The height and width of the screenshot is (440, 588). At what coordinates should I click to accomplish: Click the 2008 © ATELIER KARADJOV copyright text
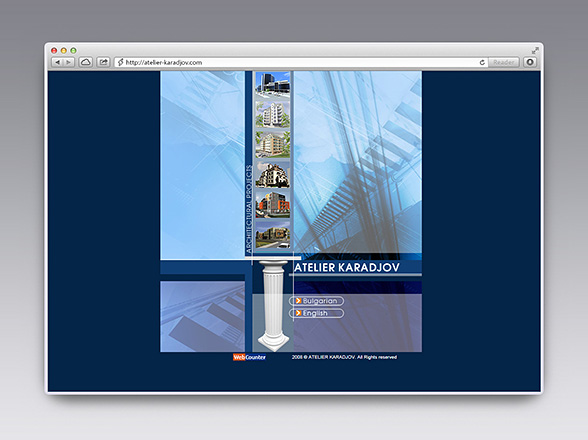(344, 357)
